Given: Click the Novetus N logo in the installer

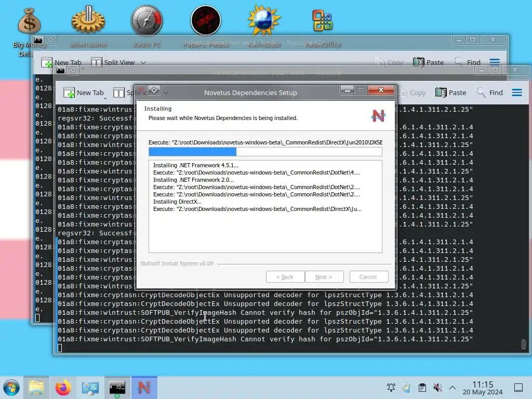Looking at the screenshot, I should pyautogui.click(x=378, y=116).
